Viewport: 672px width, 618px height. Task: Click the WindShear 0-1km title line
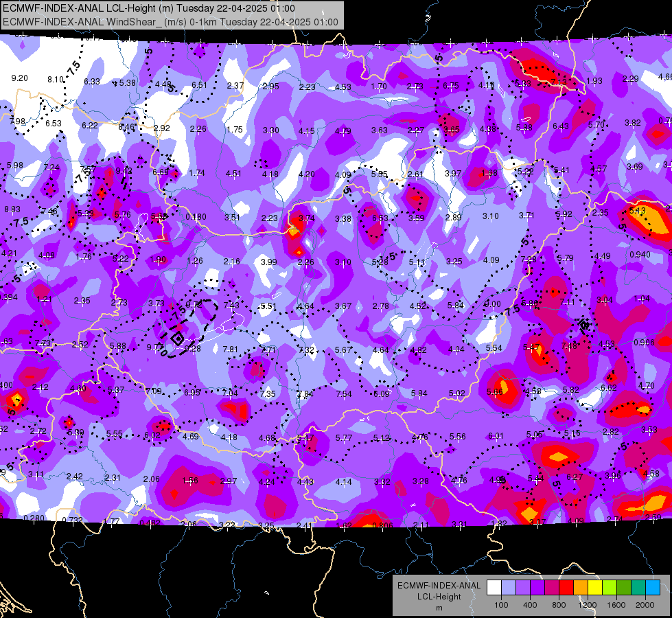(170, 22)
